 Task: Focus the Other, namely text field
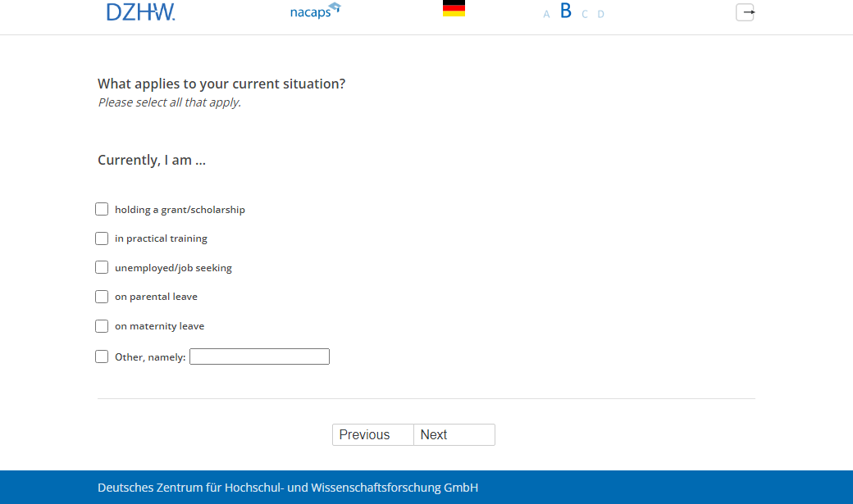pos(259,356)
